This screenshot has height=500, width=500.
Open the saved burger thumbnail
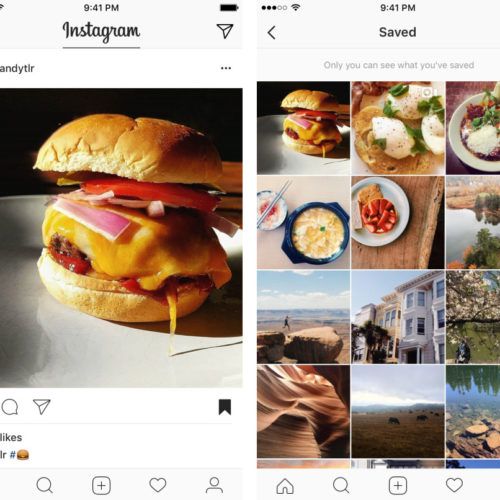(x=303, y=128)
